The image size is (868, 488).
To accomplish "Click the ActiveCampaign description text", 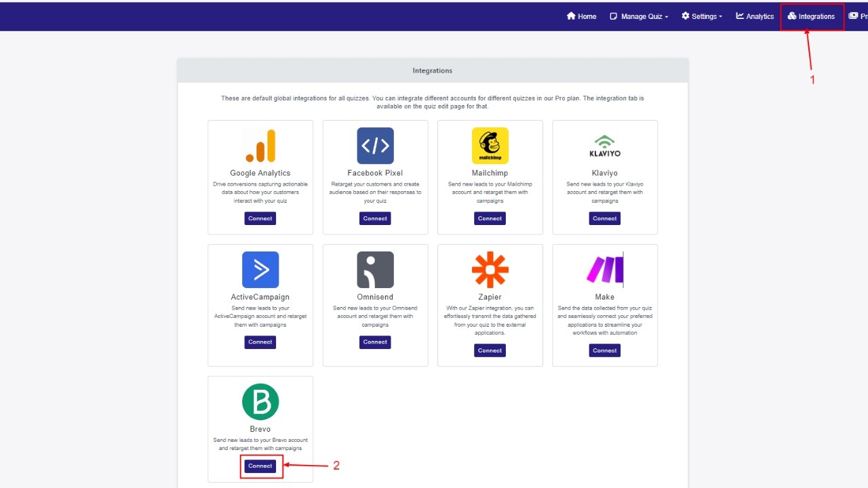I will coord(260,317).
